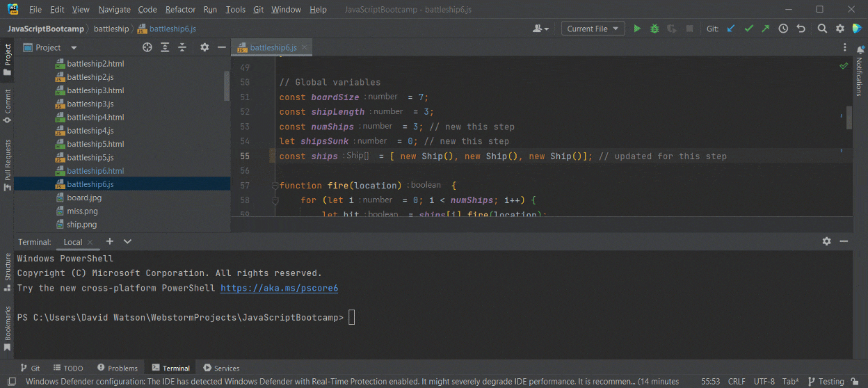The width and height of the screenshot is (868, 388).
Task: Expand all items in Project panel
Action: [x=165, y=47]
